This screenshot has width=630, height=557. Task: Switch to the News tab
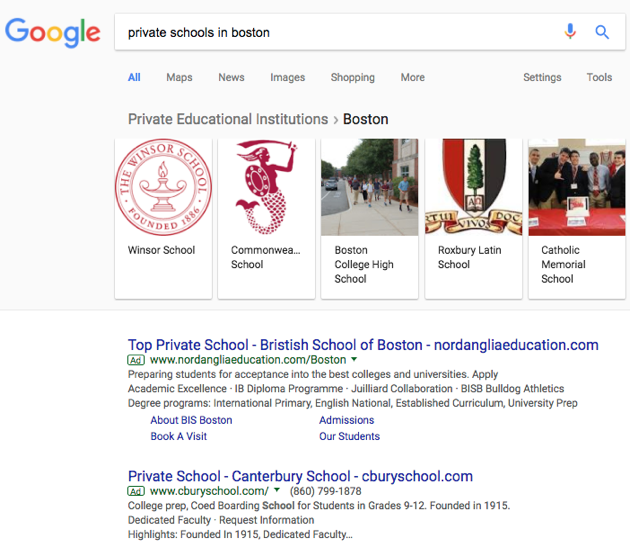pyautogui.click(x=231, y=77)
